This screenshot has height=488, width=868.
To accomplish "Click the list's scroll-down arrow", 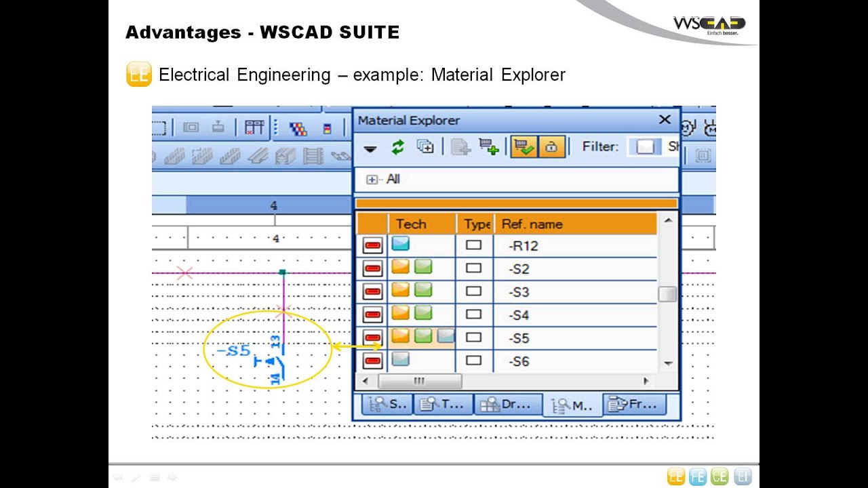I will 668,364.
